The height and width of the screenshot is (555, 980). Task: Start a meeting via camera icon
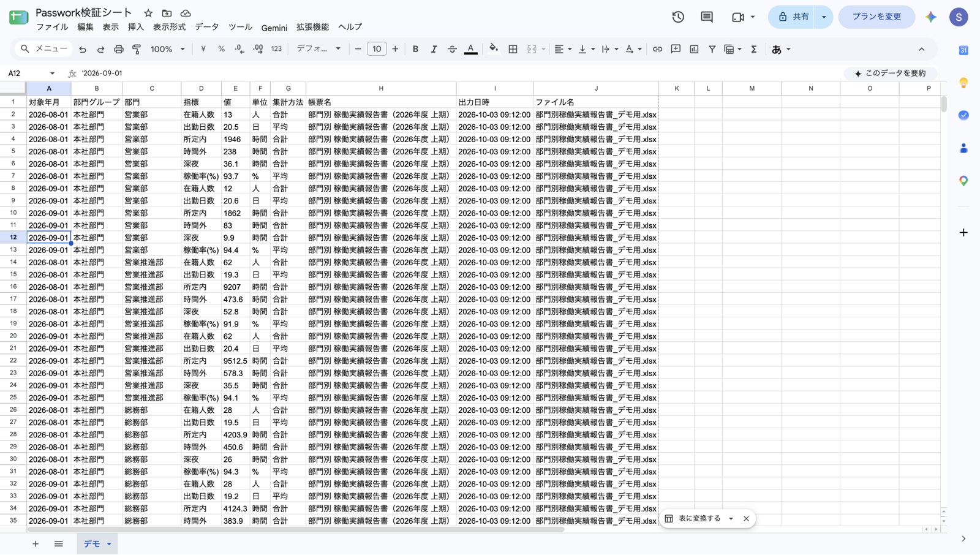pos(738,17)
